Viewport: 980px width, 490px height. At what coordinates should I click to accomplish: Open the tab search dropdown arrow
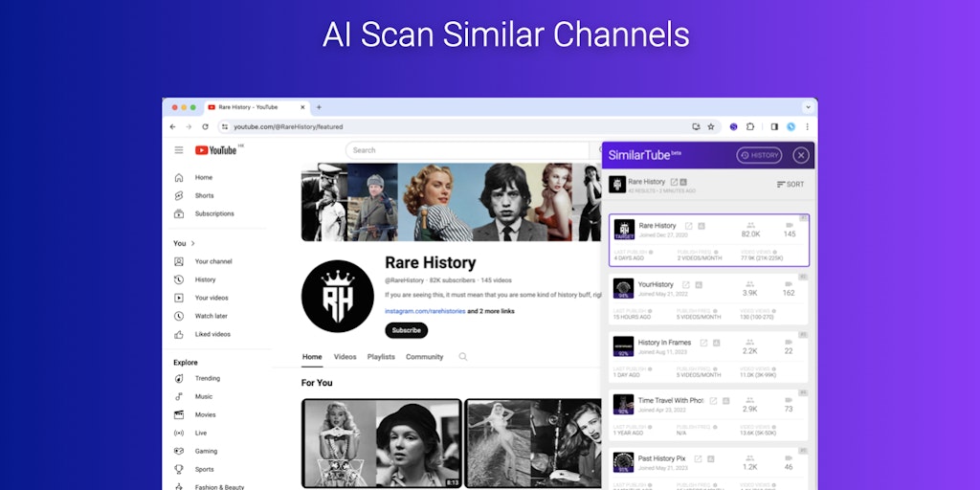tap(807, 107)
